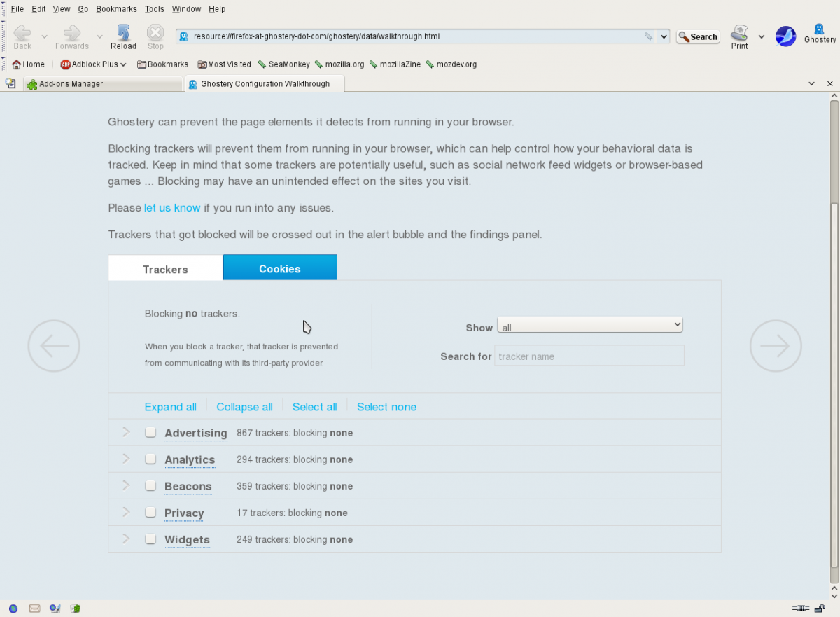Viewport: 840px width, 617px height.
Task: Open the list all tabs dropdown
Action: click(x=812, y=83)
